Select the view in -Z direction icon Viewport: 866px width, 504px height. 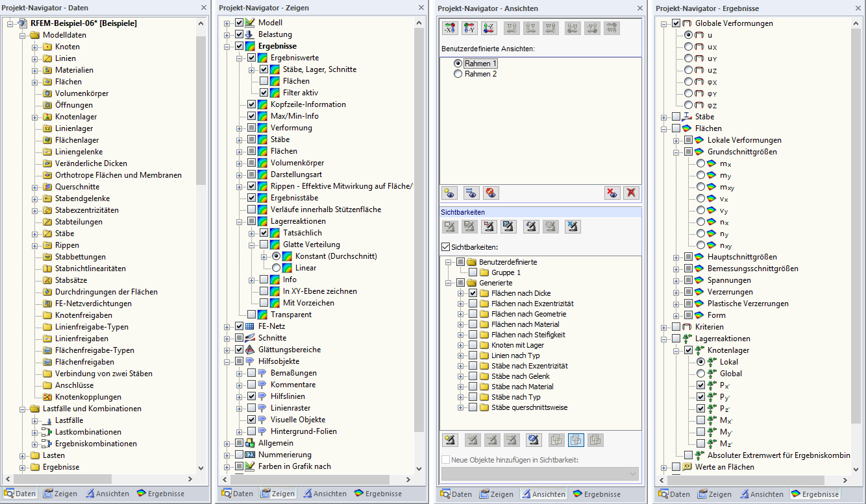coord(489,27)
